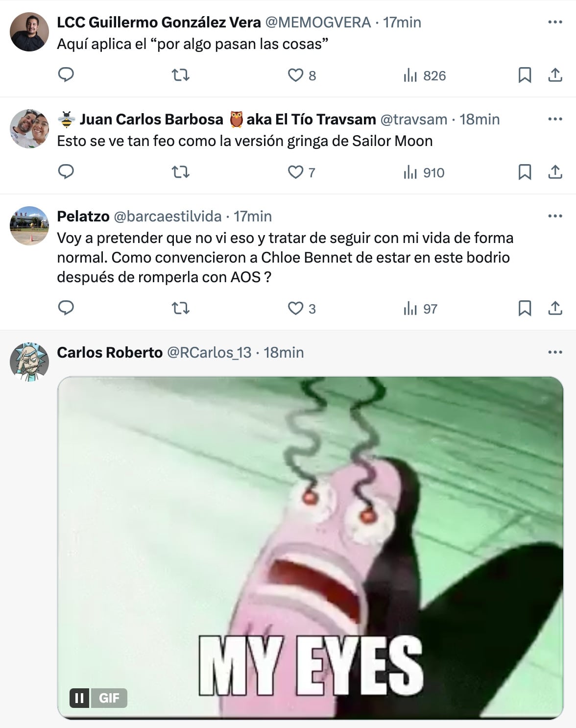Open more options for @travsam tweet

pos(555,119)
